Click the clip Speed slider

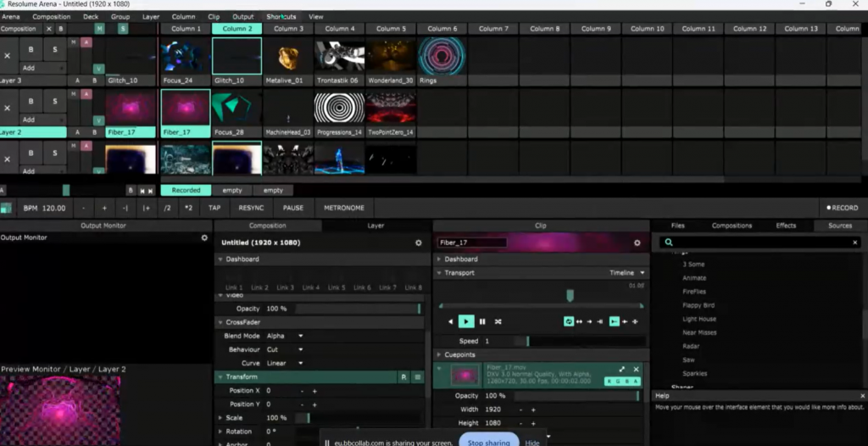click(579, 342)
